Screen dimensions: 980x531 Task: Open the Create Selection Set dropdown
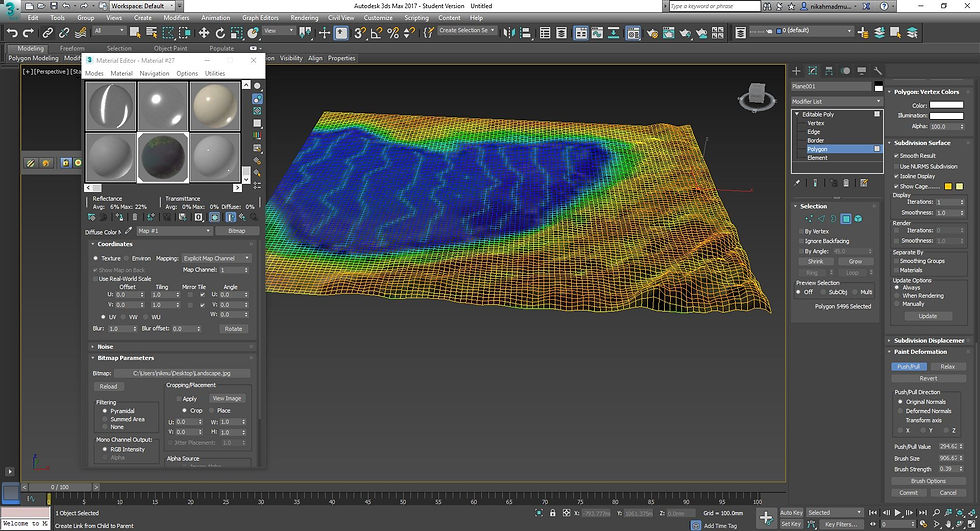point(467,30)
